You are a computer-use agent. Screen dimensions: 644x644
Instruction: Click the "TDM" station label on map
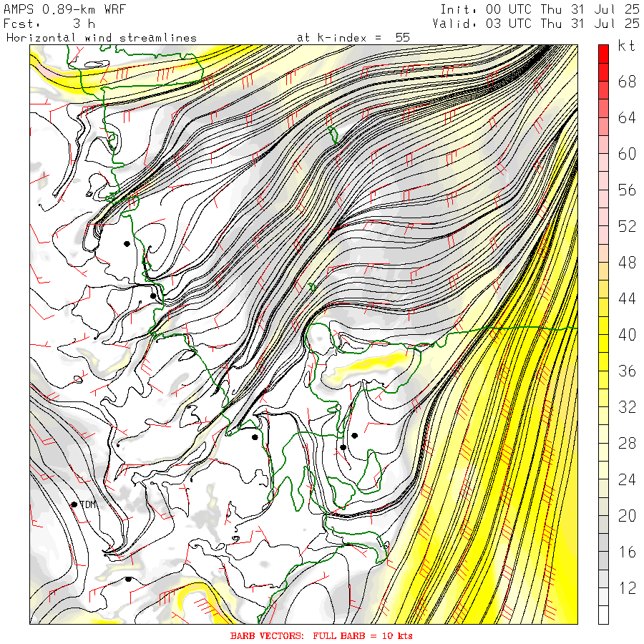[x=88, y=504]
